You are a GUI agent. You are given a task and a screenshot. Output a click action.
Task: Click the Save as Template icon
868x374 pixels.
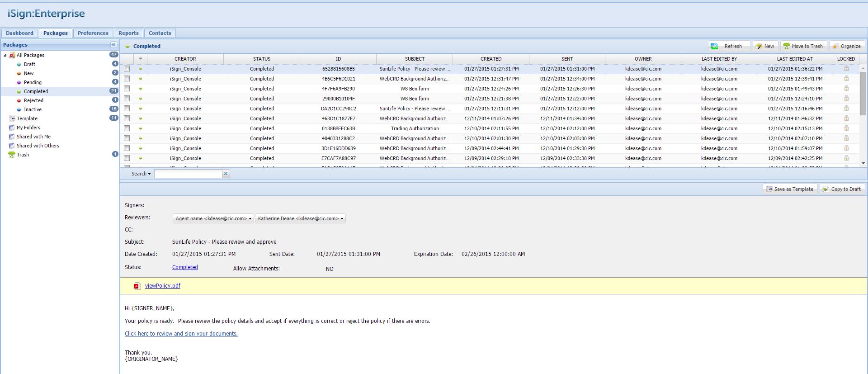769,189
